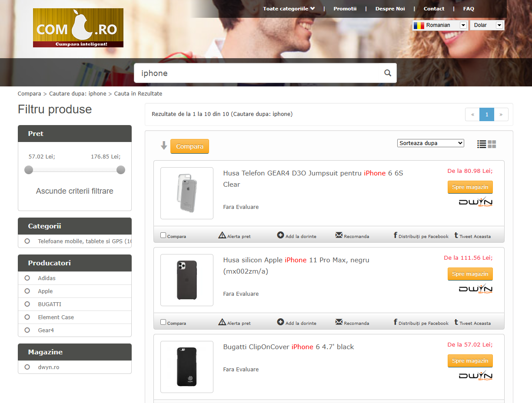Select dwyn.ro store filter
The image size is (532, 403).
click(27, 367)
